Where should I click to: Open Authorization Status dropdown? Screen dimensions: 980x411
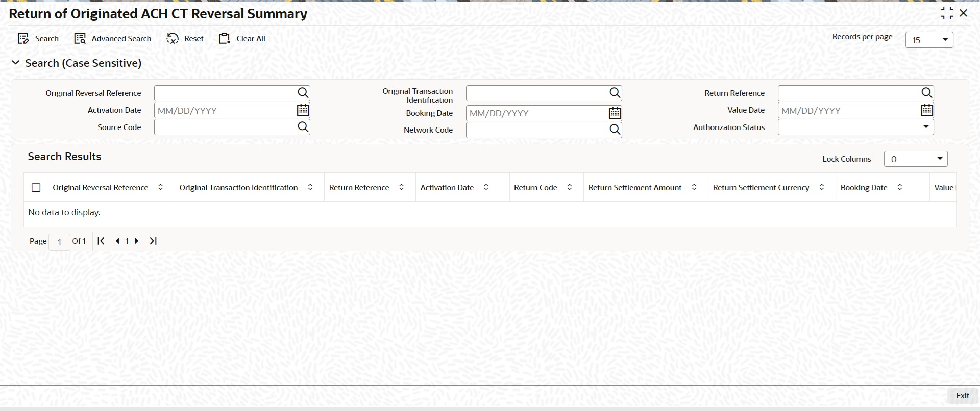click(855, 127)
